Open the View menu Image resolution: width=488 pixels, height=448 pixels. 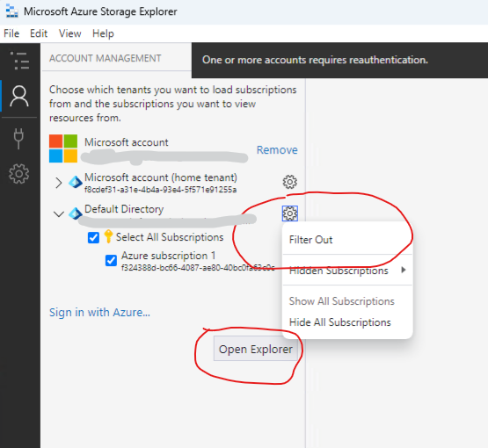(x=70, y=33)
